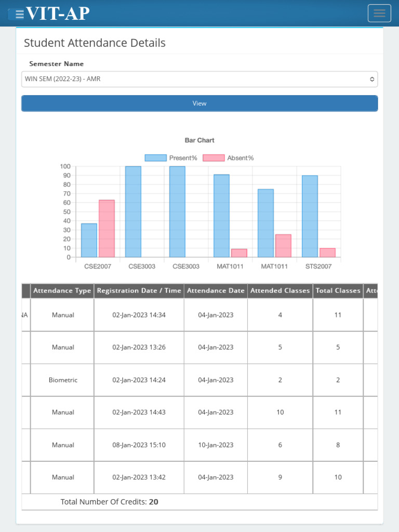Click the 08-Jan-2023 15:10 registration cell

(x=139, y=445)
